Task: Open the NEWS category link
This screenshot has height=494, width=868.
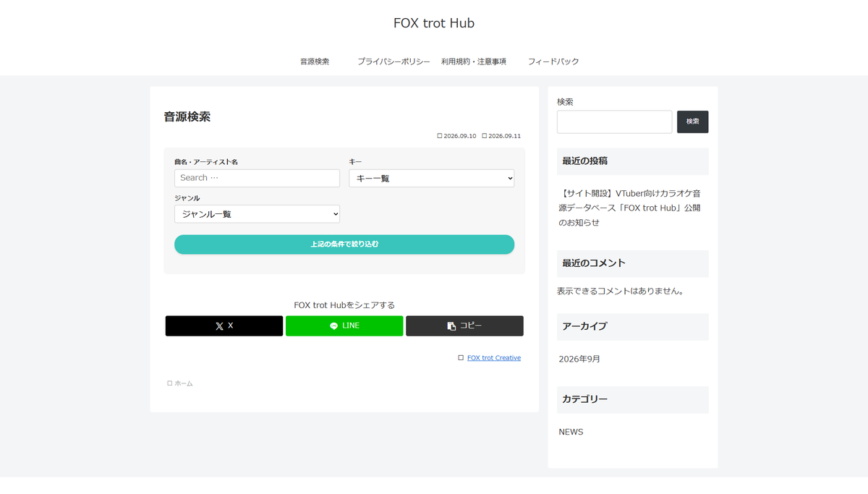Action: 571,432
